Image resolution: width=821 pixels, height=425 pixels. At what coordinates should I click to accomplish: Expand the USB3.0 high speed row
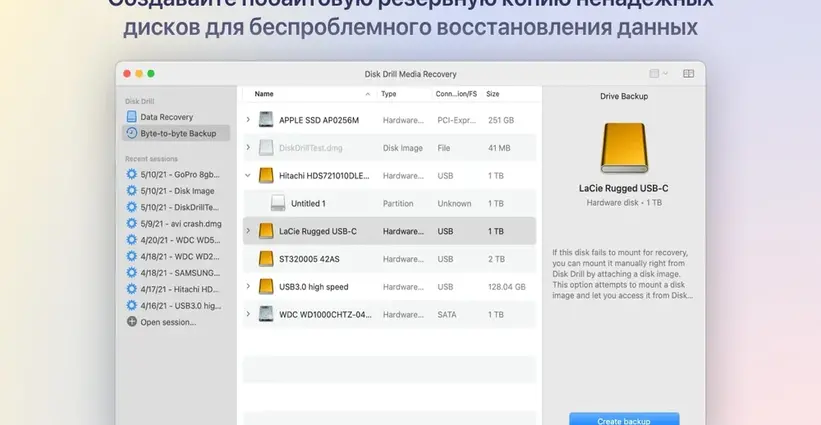click(x=248, y=286)
